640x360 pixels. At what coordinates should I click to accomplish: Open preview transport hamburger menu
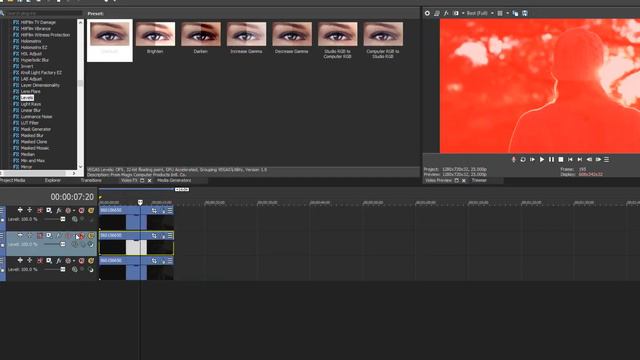point(607,160)
